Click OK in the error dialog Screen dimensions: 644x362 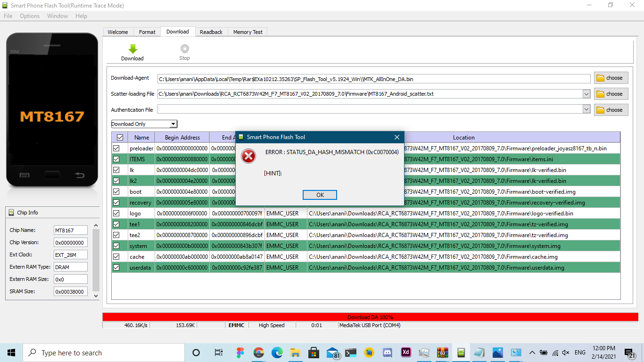coord(320,195)
